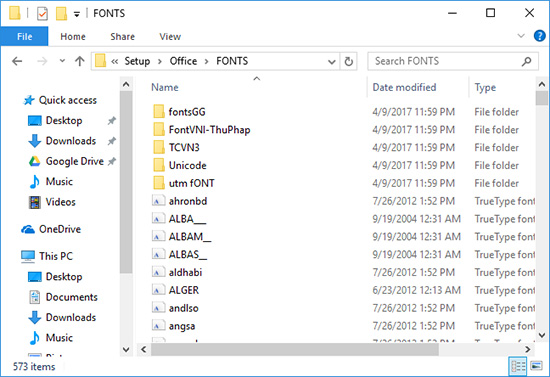The width and height of the screenshot is (550, 377).
Task: Select the fontsGG folder
Action: pyautogui.click(x=179, y=112)
